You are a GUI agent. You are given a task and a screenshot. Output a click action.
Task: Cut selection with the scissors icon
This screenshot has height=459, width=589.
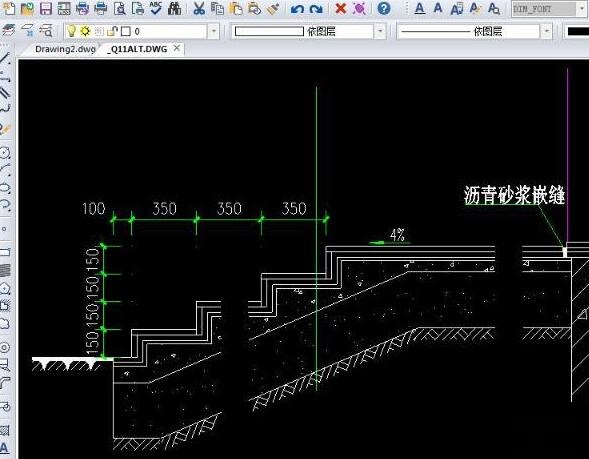pos(199,8)
